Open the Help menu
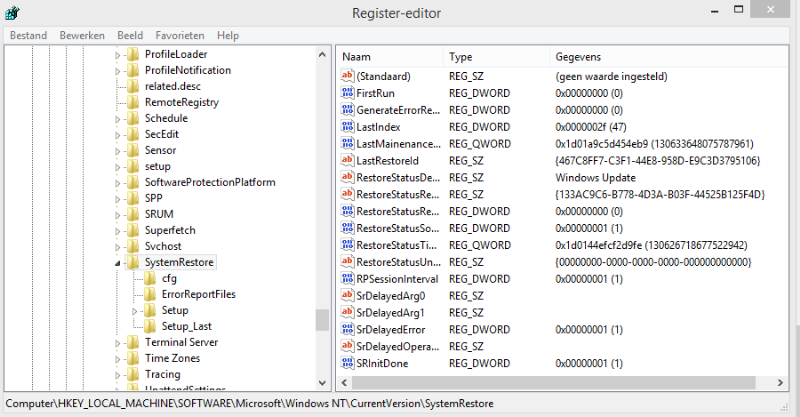The width and height of the screenshot is (800, 417). 228,35
